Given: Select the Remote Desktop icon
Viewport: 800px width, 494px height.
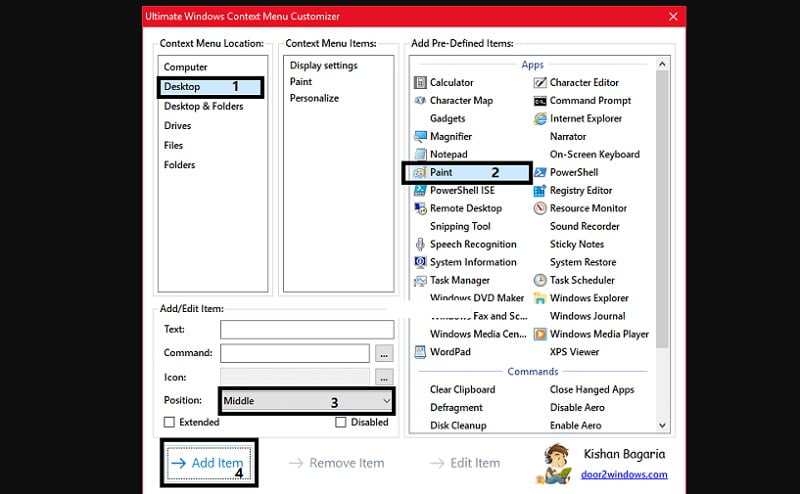Looking at the screenshot, I should (x=420, y=208).
